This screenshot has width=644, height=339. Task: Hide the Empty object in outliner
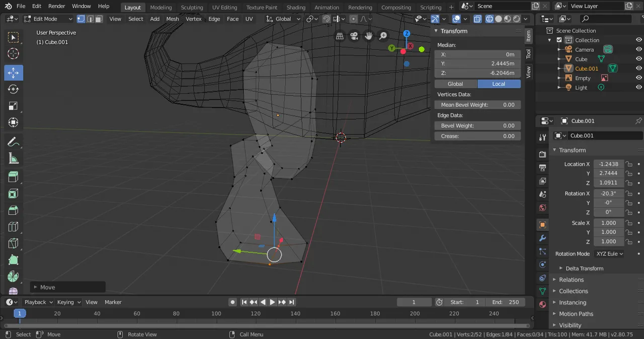[x=638, y=78]
